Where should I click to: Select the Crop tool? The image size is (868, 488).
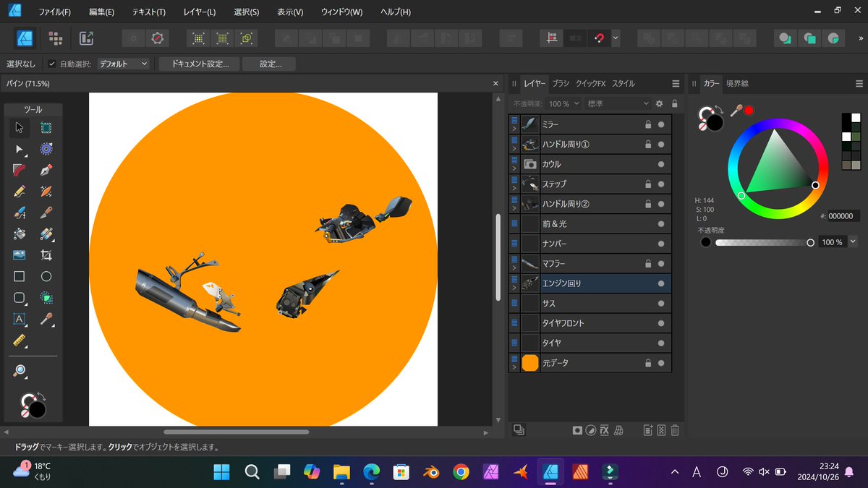pos(46,255)
